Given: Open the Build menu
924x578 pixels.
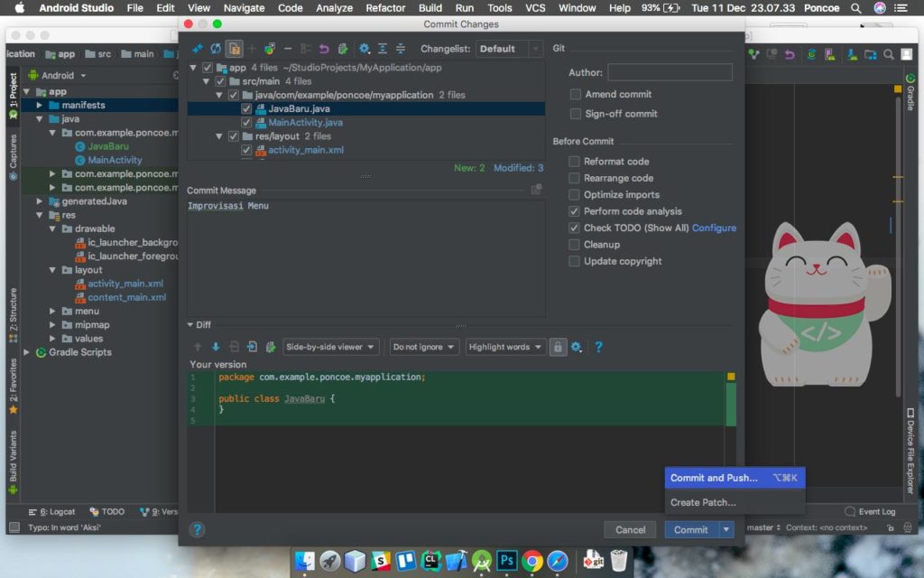Looking at the screenshot, I should [x=430, y=8].
